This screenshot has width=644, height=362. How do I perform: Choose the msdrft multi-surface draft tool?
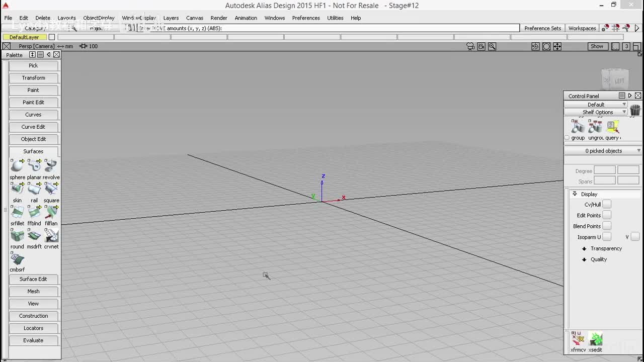(34, 235)
